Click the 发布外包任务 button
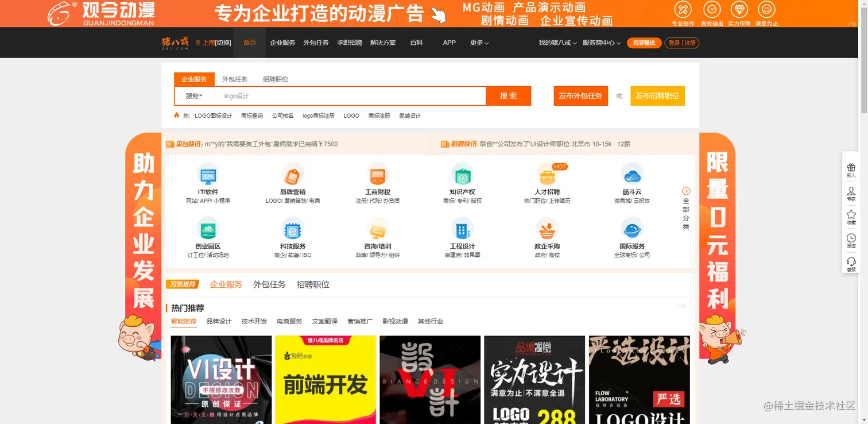Screen dimensions: 868x424 pos(580,96)
